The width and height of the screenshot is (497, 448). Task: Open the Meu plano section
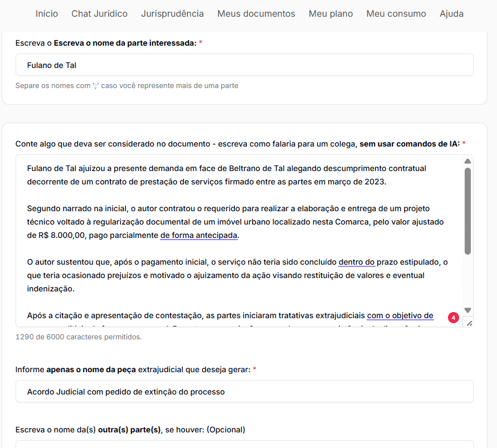[330, 13]
